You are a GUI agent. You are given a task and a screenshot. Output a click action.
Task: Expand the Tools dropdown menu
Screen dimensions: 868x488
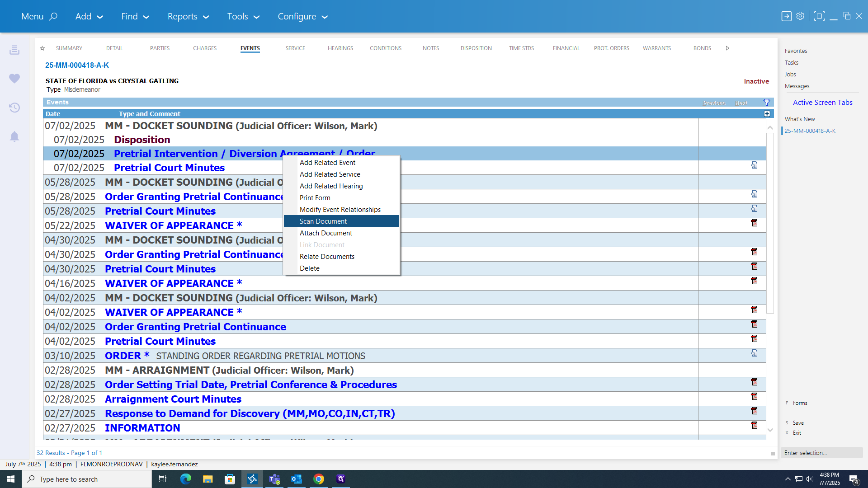point(243,16)
